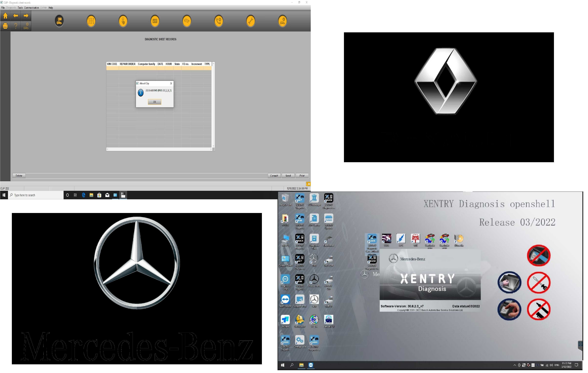The width and height of the screenshot is (588, 373).
Task: Open Microsoft Store bag icon in taskbar
Action: click(x=99, y=195)
